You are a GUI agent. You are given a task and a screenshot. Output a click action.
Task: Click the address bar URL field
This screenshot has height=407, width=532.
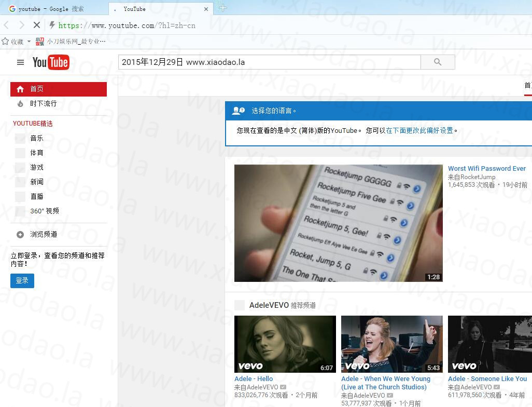[x=127, y=25]
